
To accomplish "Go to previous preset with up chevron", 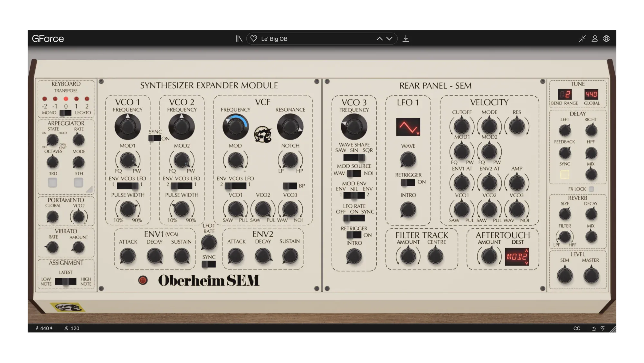I will click(380, 39).
